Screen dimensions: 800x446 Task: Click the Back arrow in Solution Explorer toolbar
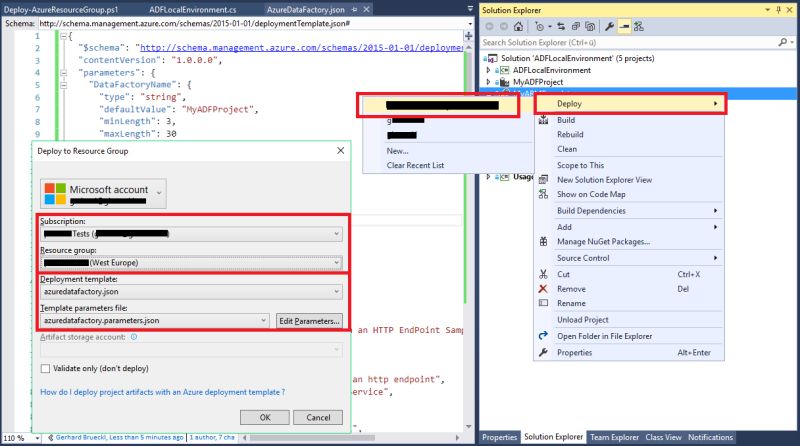coord(489,27)
